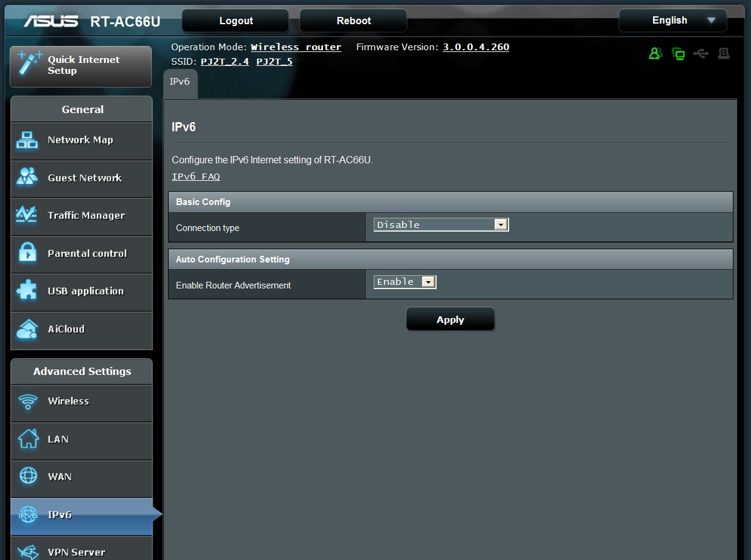This screenshot has height=560, width=751.
Task: Open Wireless advanced settings
Action: [81, 402]
